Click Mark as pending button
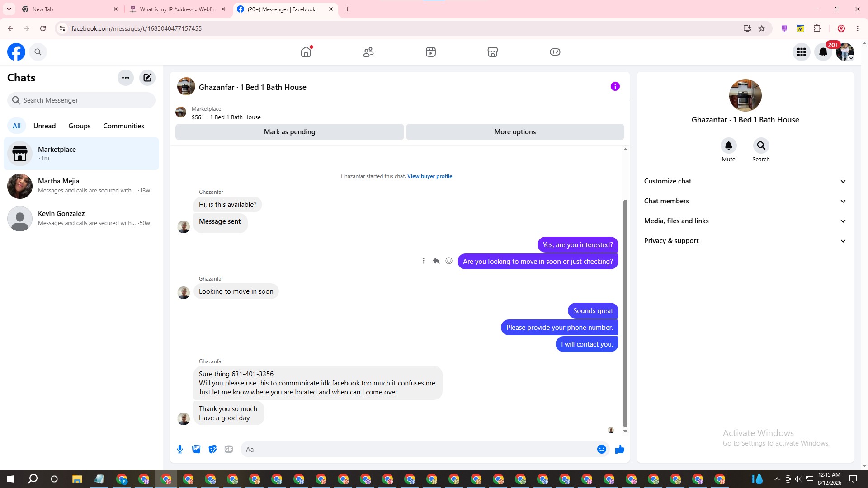 click(290, 132)
